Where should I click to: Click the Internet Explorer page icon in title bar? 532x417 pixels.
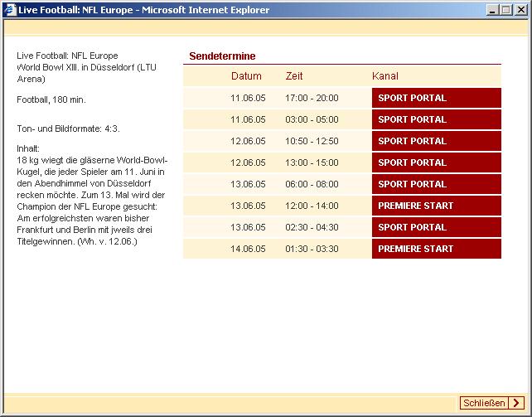tap(11, 9)
